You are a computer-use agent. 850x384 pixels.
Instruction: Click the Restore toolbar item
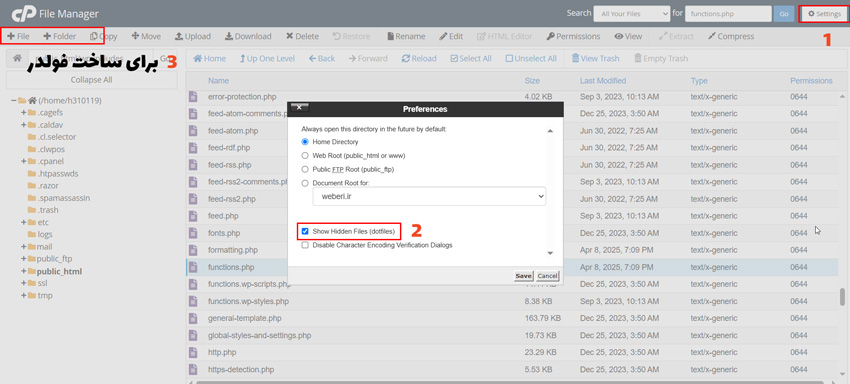[x=351, y=36]
